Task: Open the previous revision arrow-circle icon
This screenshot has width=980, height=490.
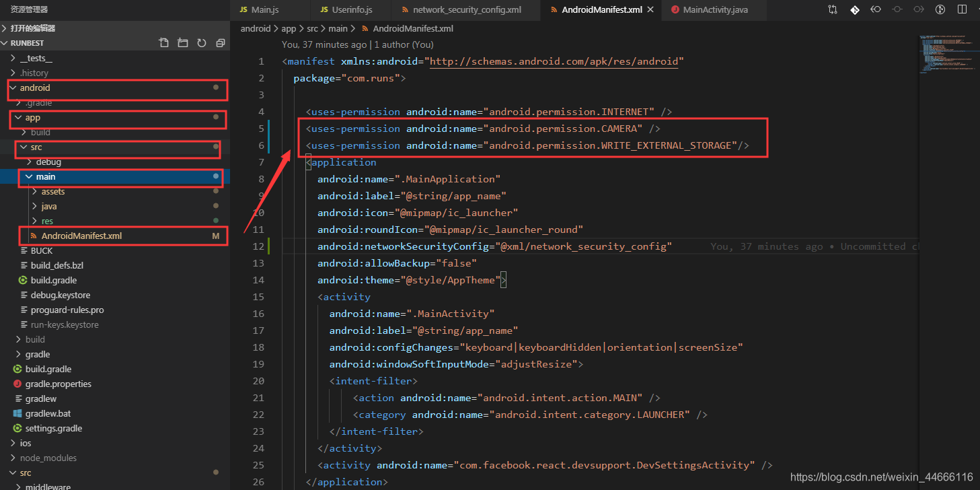Action: [x=876, y=10]
